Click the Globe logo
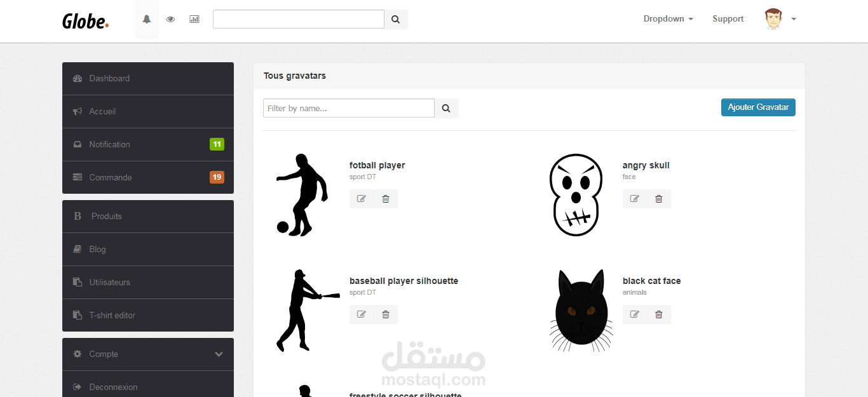This screenshot has width=868, height=397. [85, 21]
